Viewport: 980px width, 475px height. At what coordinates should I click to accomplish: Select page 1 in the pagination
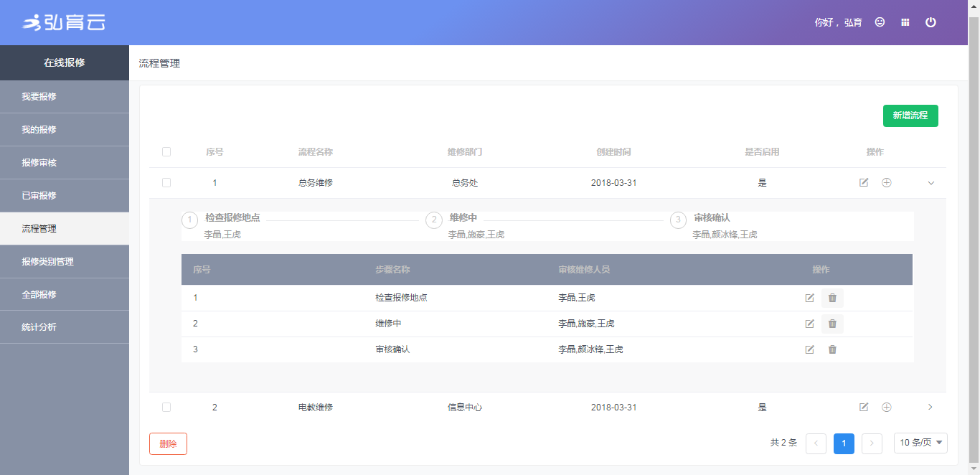tap(844, 443)
